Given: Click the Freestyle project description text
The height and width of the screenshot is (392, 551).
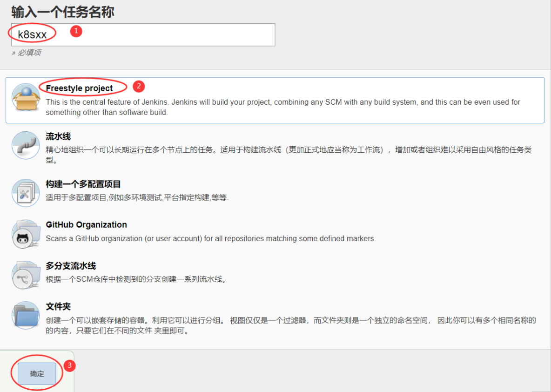Looking at the screenshot, I should click(x=283, y=107).
